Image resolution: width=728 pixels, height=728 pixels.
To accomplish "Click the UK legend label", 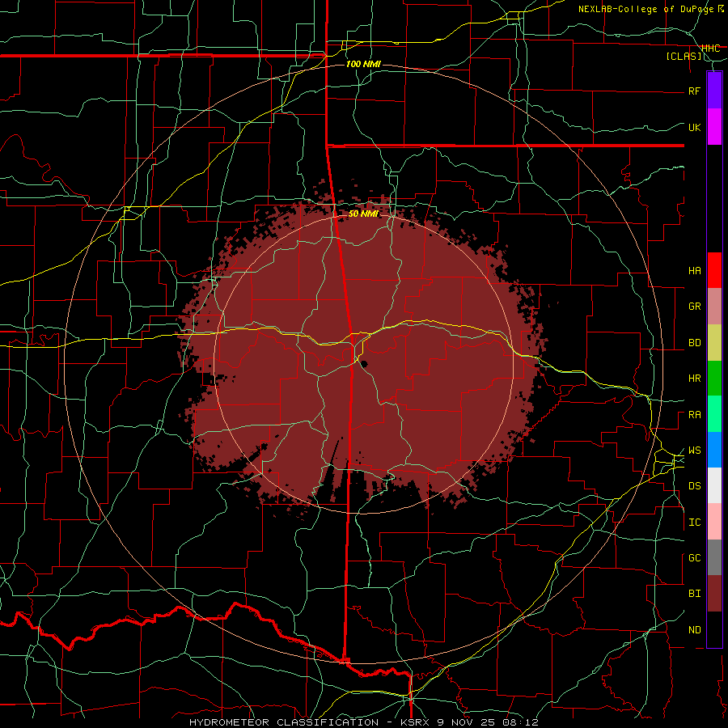I will tap(694, 127).
